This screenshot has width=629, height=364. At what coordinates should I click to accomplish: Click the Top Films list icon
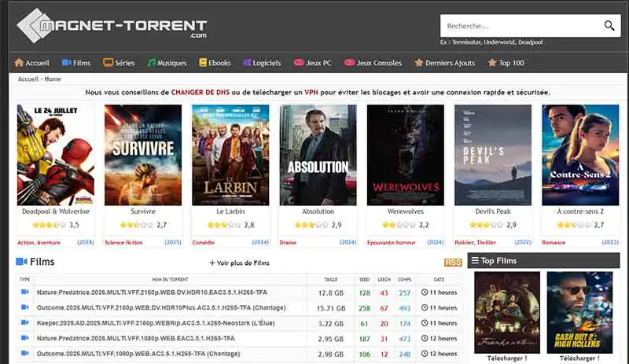click(475, 261)
